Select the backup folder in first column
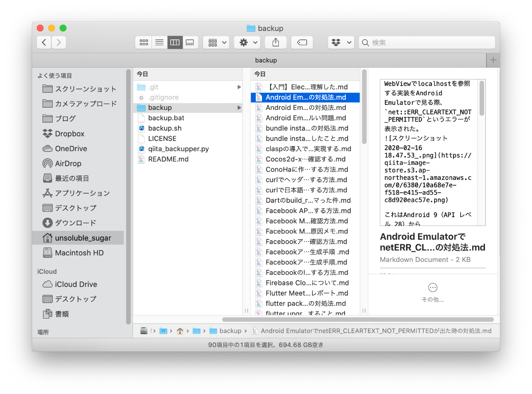 point(188,108)
